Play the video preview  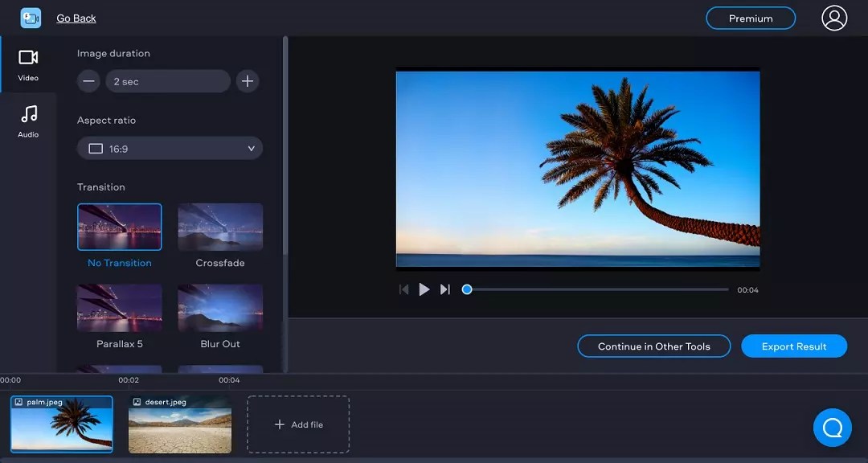pos(424,289)
